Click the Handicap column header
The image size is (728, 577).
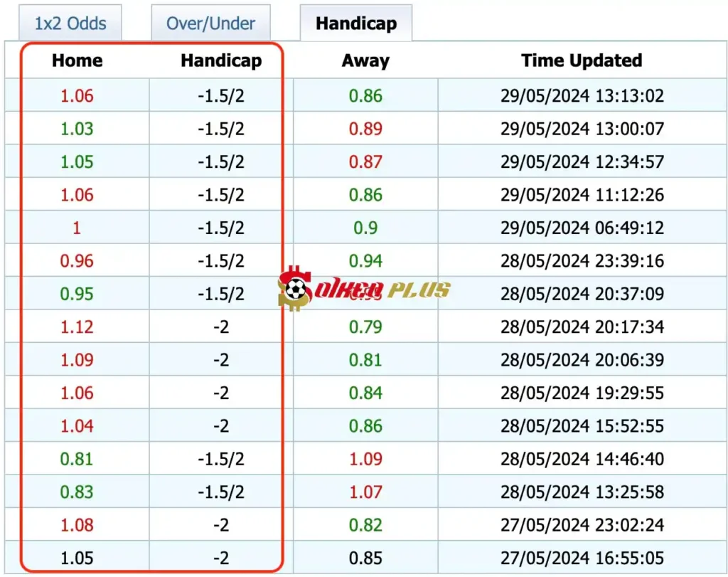tap(221, 61)
